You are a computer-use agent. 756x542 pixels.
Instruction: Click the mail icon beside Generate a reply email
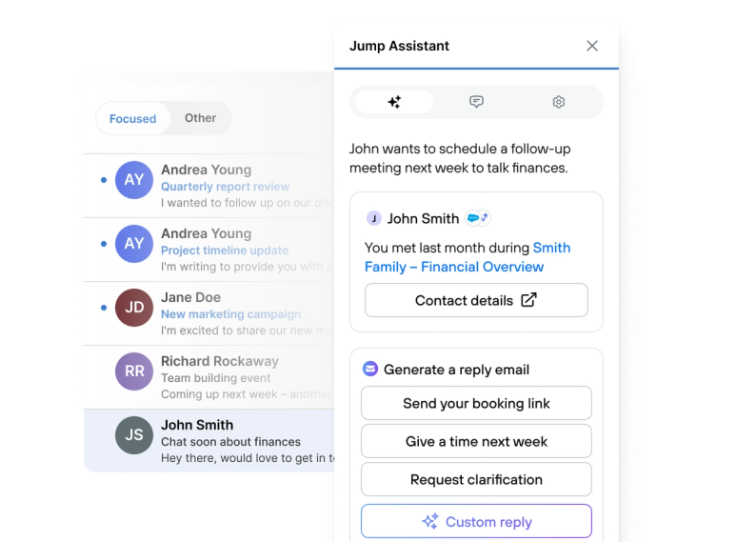point(370,369)
